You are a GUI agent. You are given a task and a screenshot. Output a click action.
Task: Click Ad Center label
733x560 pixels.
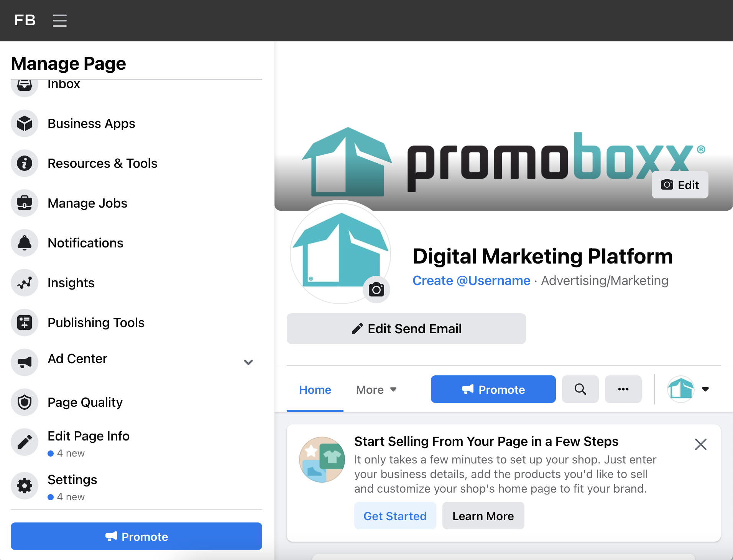point(77,359)
